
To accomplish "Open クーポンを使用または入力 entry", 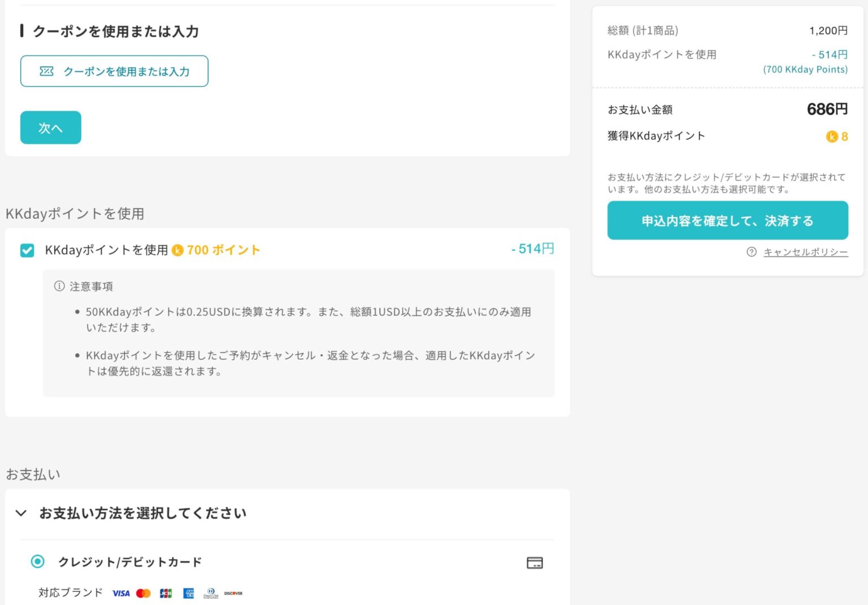I will [x=114, y=71].
